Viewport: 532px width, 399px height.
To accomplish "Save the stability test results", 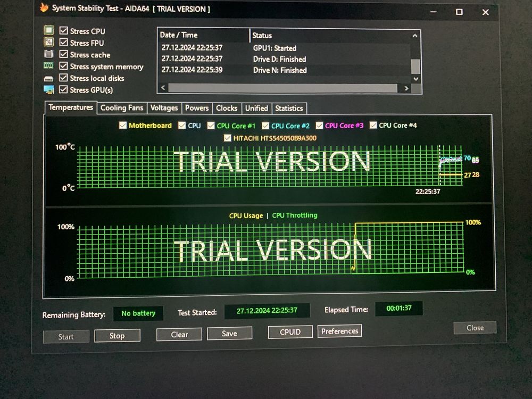I will pyautogui.click(x=229, y=334).
